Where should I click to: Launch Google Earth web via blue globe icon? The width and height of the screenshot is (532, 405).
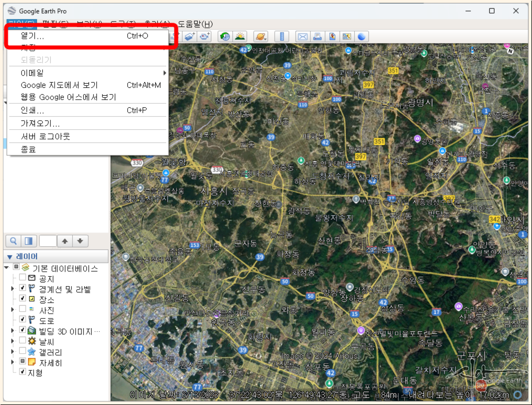point(362,37)
